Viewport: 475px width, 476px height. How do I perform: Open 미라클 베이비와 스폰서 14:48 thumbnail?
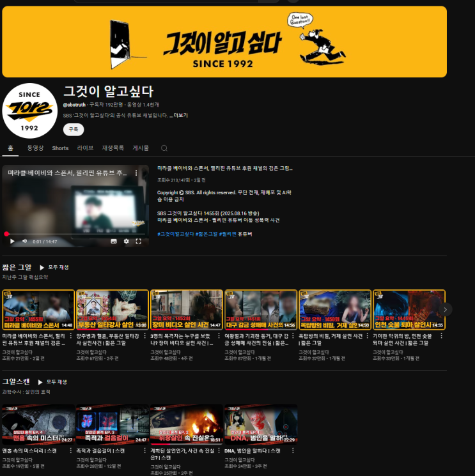pos(38,310)
